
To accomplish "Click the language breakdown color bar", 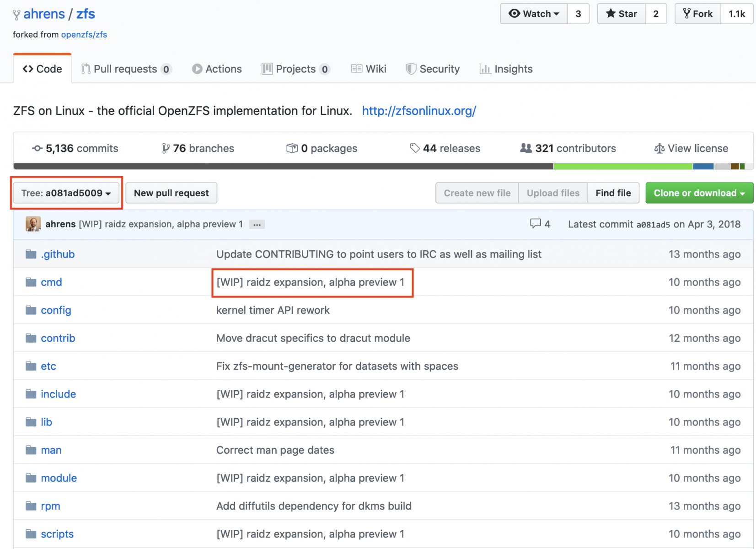I will 383,167.
